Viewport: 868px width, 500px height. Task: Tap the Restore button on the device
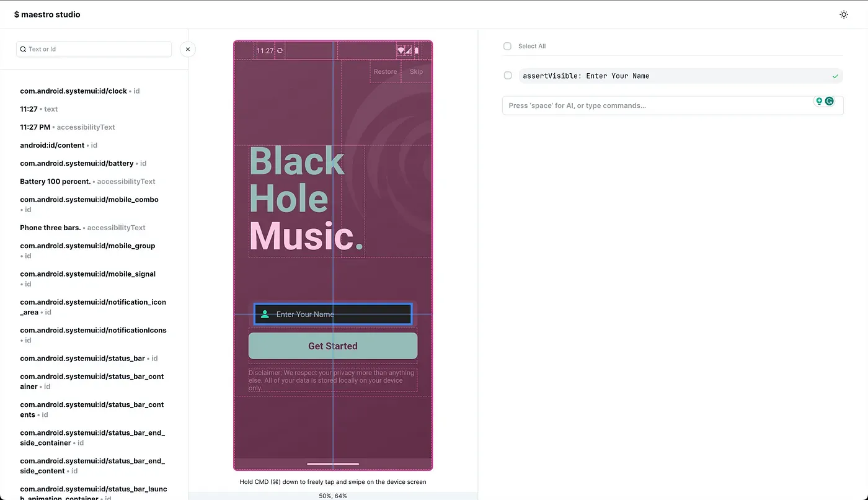coord(385,71)
